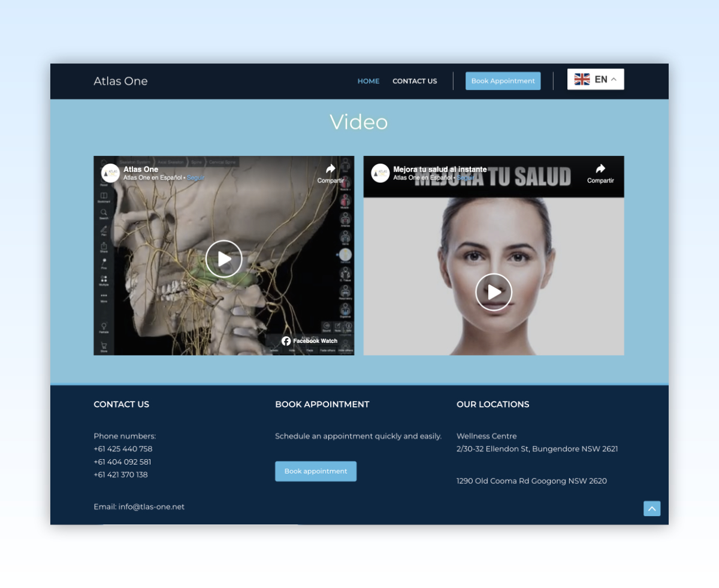Screen dimensions: 719x588
Task: Open the CONTACT US menu item
Action: click(415, 81)
